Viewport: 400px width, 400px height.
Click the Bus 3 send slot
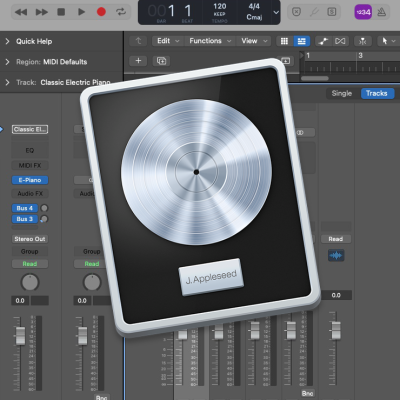point(25,219)
